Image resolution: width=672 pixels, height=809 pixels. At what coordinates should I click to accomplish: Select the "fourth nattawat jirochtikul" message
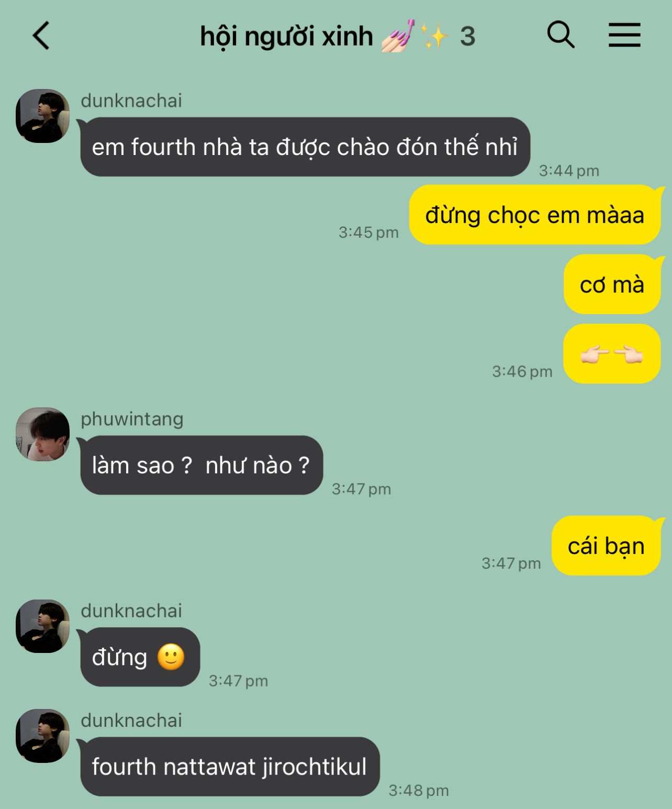tap(230, 767)
